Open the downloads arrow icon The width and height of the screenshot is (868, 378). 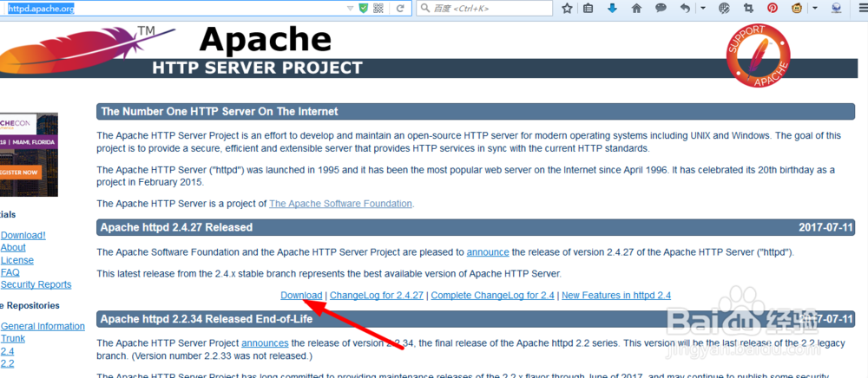(x=612, y=9)
